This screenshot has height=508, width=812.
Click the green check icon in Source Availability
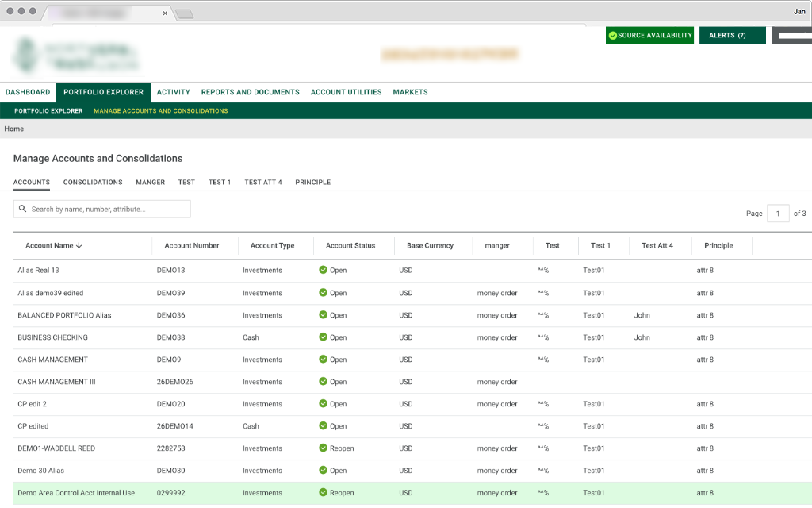click(x=612, y=36)
